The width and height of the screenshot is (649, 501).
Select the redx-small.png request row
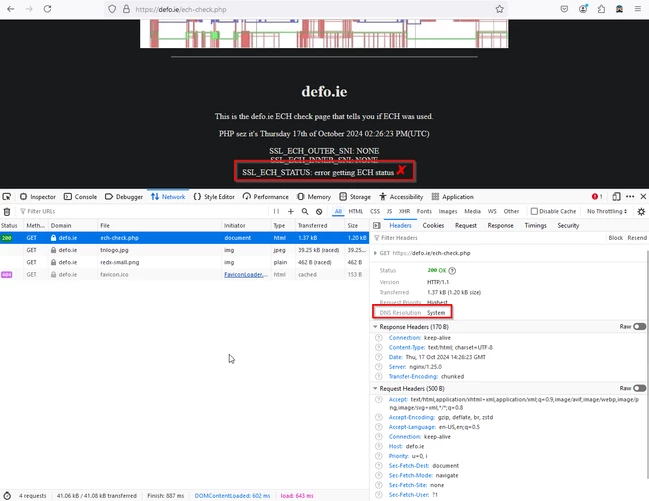(x=184, y=263)
